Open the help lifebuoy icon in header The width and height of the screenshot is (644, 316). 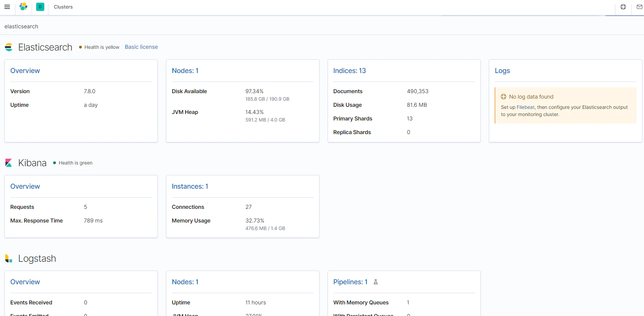pyautogui.click(x=623, y=7)
